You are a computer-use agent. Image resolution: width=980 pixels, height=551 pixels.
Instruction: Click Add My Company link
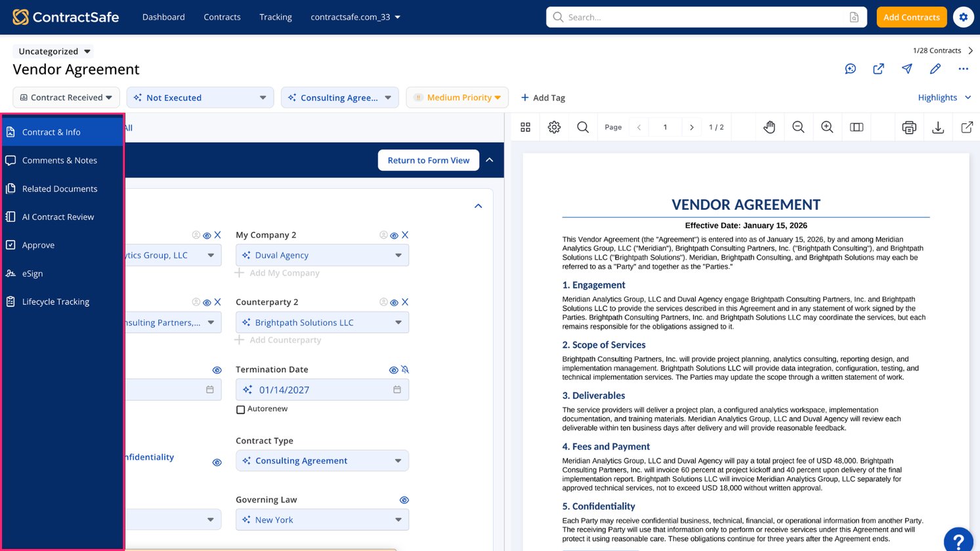pos(278,273)
